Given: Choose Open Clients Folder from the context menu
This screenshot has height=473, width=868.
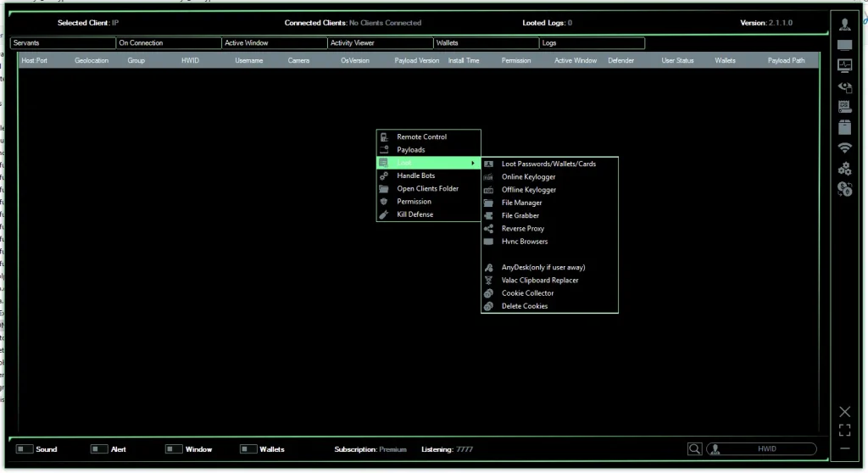Looking at the screenshot, I should [427, 188].
